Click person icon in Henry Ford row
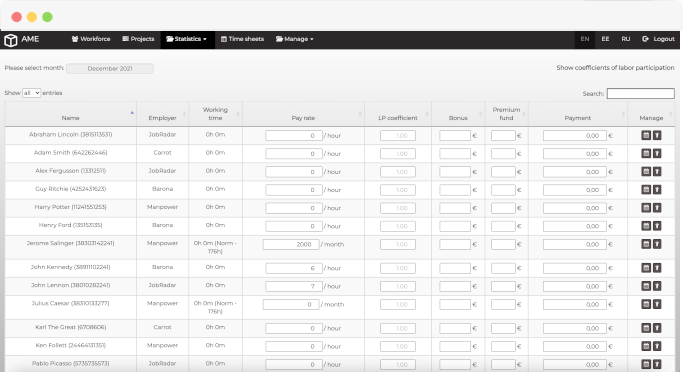 click(657, 226)
